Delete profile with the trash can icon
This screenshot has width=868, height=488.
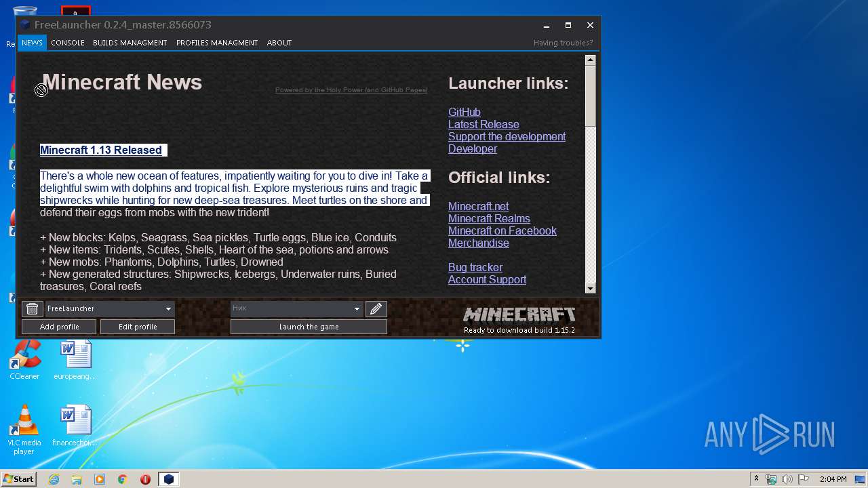coord(32,309)
